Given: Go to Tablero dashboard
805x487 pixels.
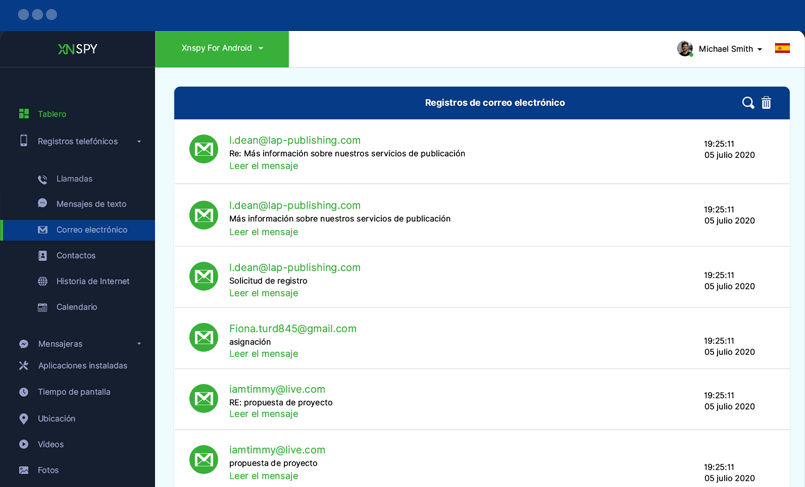Looking at the screenshot, I should (x=52, y=114).
